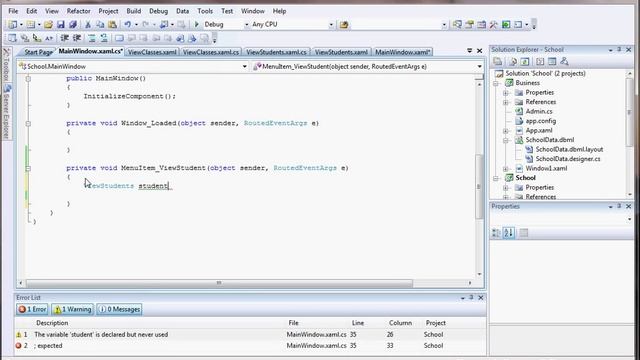Click the editor horizontal scrollbar thumb
Viewport: 640px width, 360px height.
(219, 283)
